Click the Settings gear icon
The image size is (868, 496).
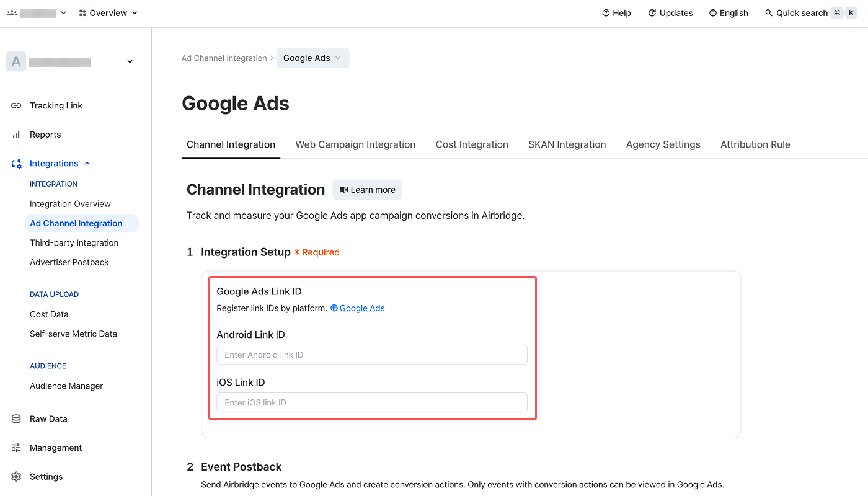click(16, 477)
